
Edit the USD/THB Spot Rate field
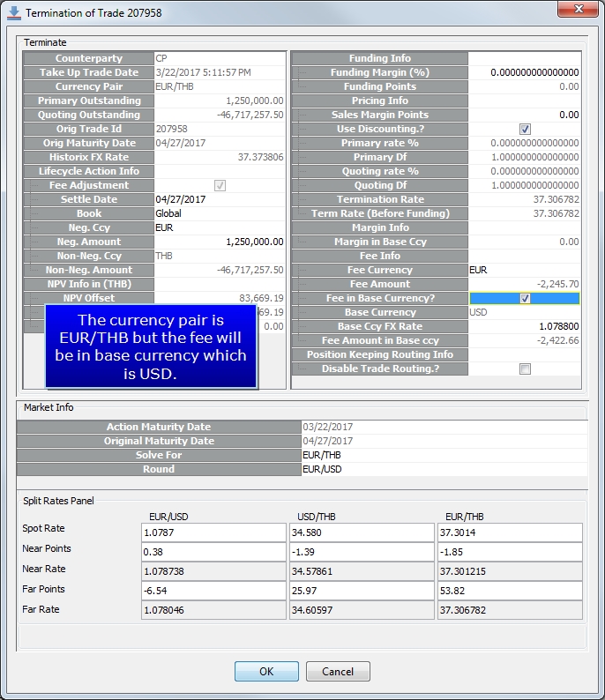[362, 532]
